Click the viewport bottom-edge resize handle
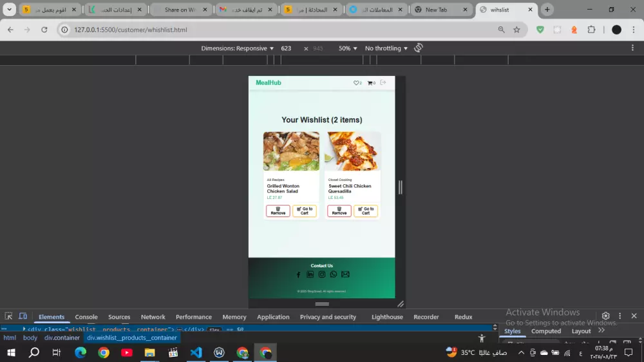The image size is (644, 362). [x=322, y=303]
